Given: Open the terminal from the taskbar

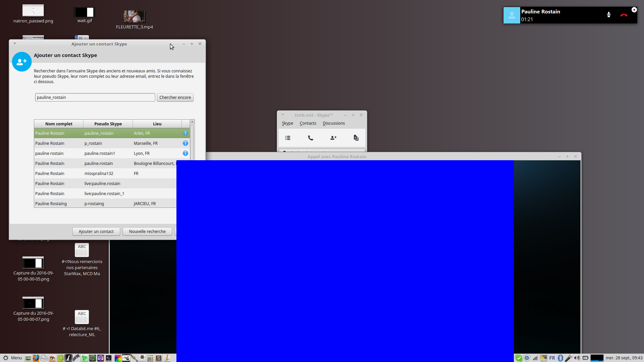Looking at the screenshot, I should [109, 358].
